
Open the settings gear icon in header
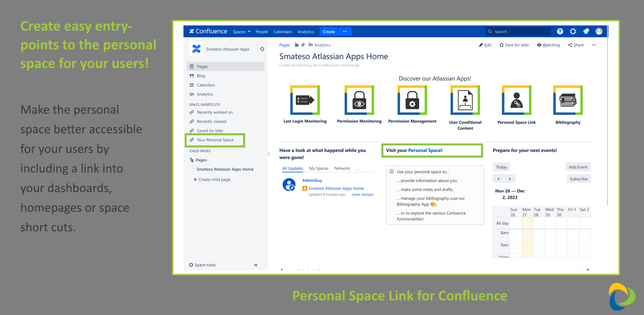[573, 31]
